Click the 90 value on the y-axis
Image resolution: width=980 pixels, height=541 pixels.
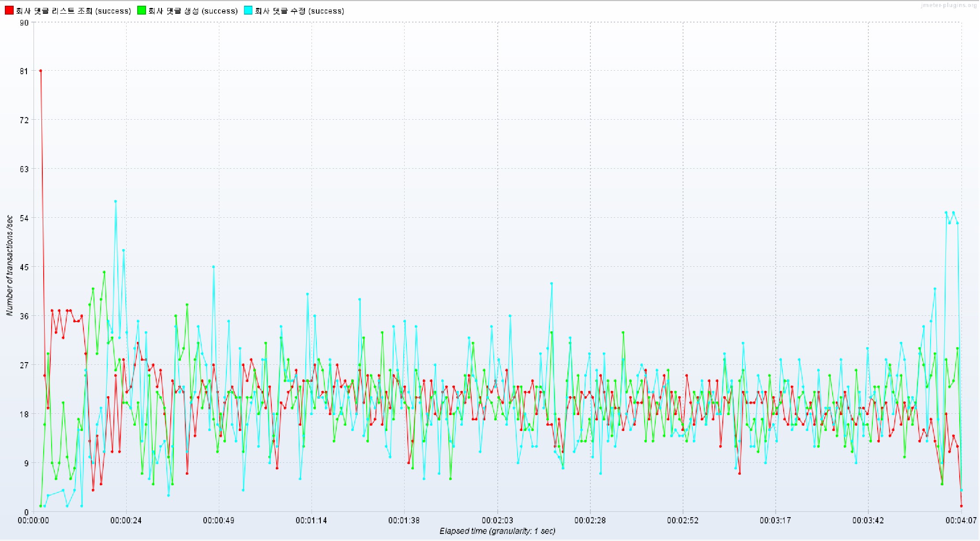[24, 23]
